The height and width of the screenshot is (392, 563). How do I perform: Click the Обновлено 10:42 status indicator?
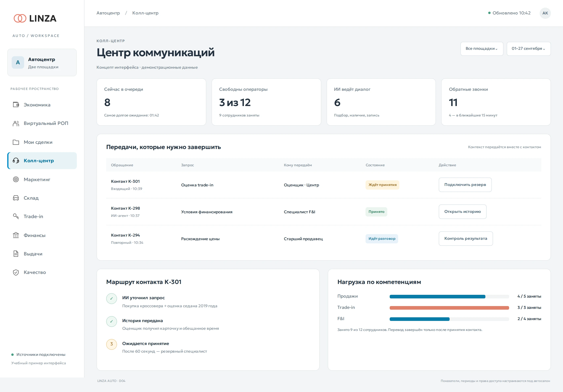tap(509, 13)
